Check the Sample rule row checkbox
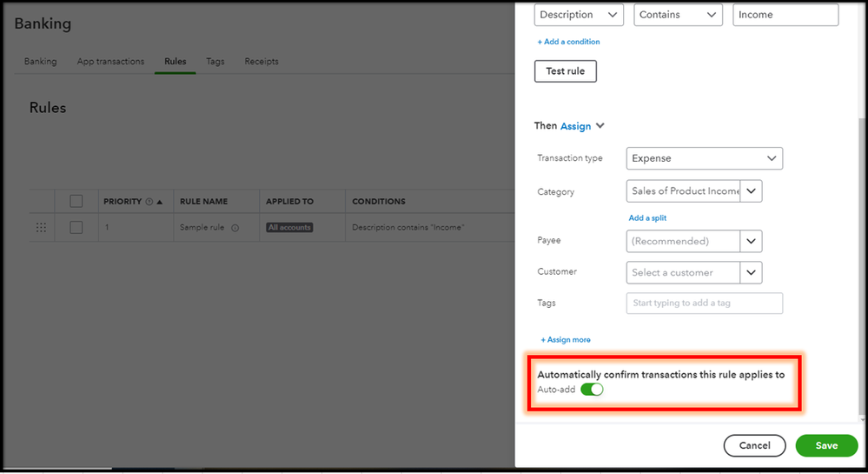 click(x=76, y=227)
